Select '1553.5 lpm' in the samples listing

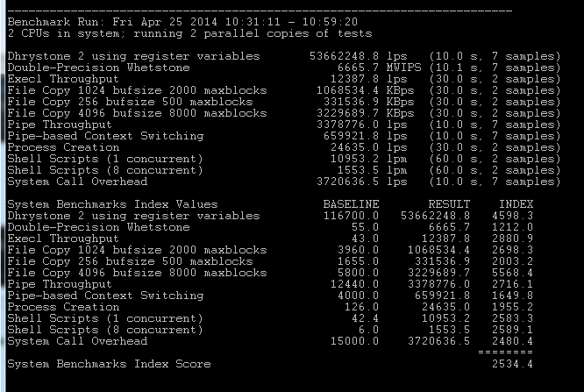(x=373, y=170)
